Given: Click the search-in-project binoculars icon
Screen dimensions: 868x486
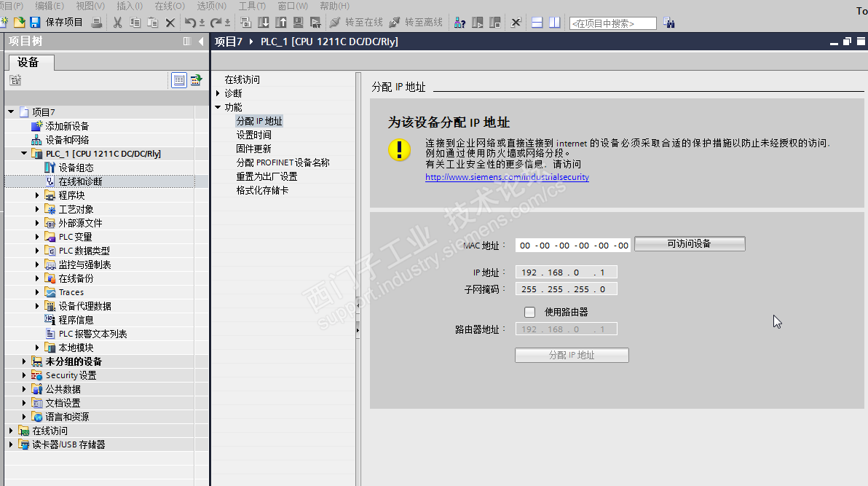Looking at the screenshot, I should [x=668, y=23].
